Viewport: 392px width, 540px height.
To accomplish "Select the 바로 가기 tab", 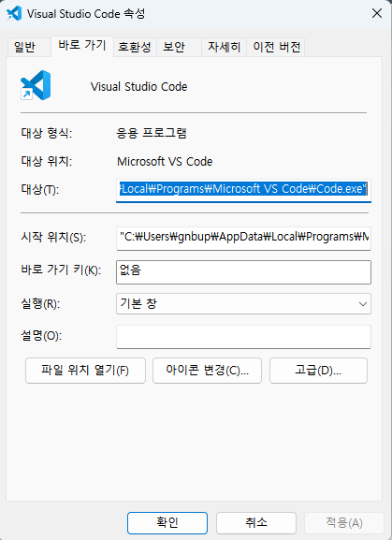I will pyautogui.click(x=82, y=46).
